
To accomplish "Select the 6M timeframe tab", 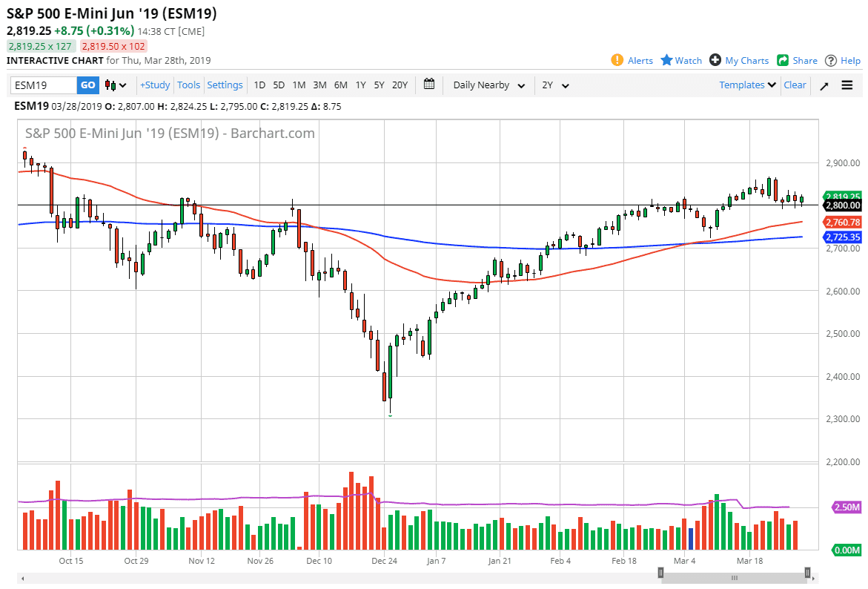I will (x=340, y=85).
